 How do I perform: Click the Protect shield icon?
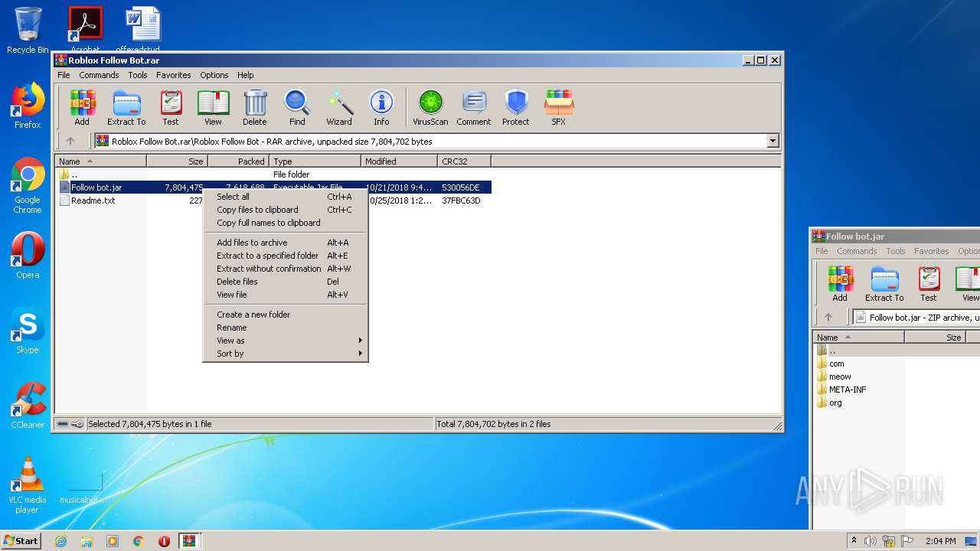coord(516,108)
